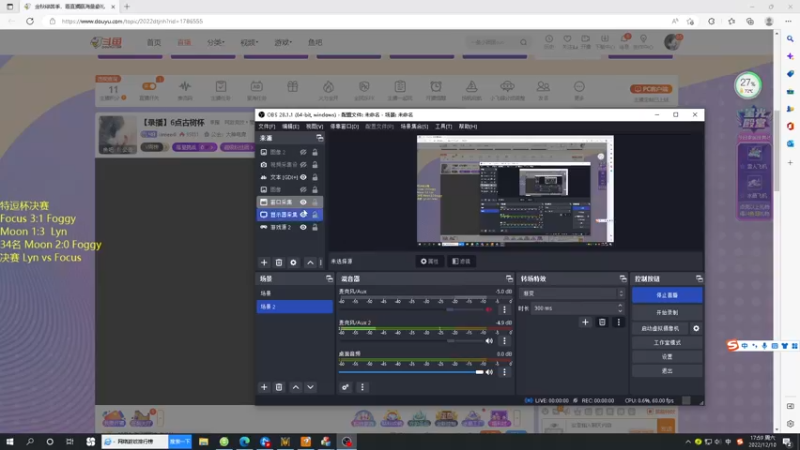
Task: Open File Explorer from the taskbar
Action: (204, 442)
